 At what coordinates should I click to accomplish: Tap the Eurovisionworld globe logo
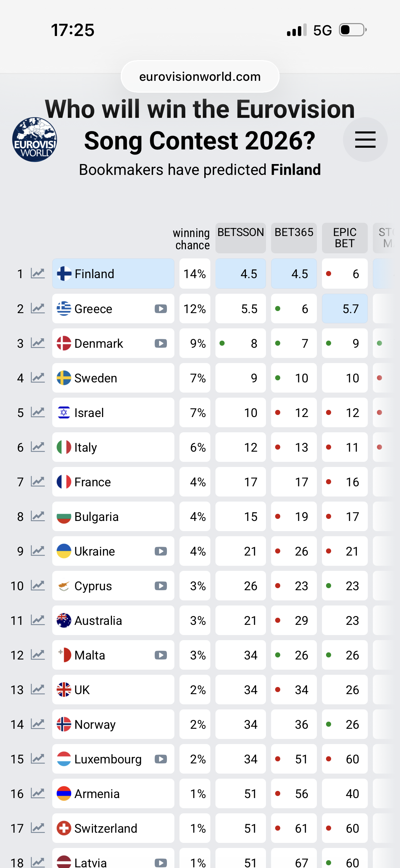[34, 140]
